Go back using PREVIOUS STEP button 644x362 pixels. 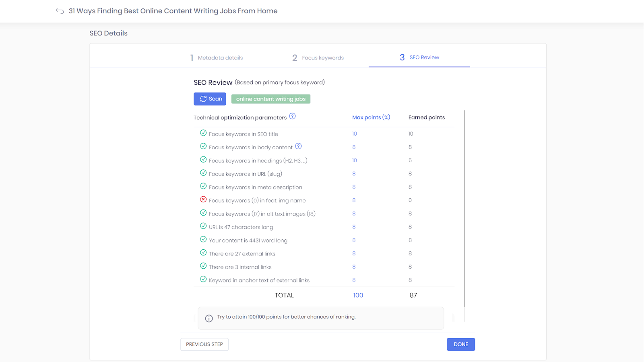click(x=204, y=344)
